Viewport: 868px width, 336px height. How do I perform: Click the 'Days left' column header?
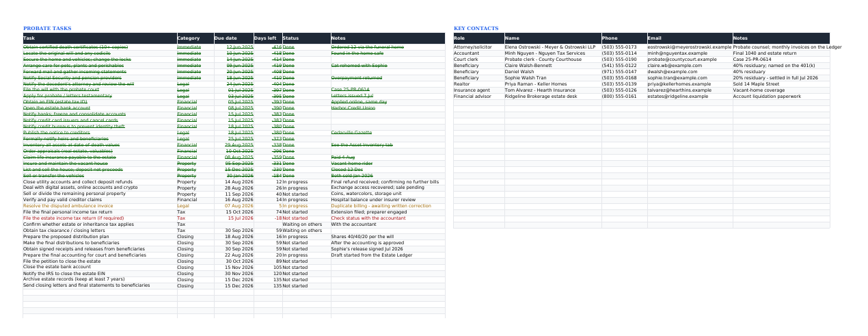267,38
